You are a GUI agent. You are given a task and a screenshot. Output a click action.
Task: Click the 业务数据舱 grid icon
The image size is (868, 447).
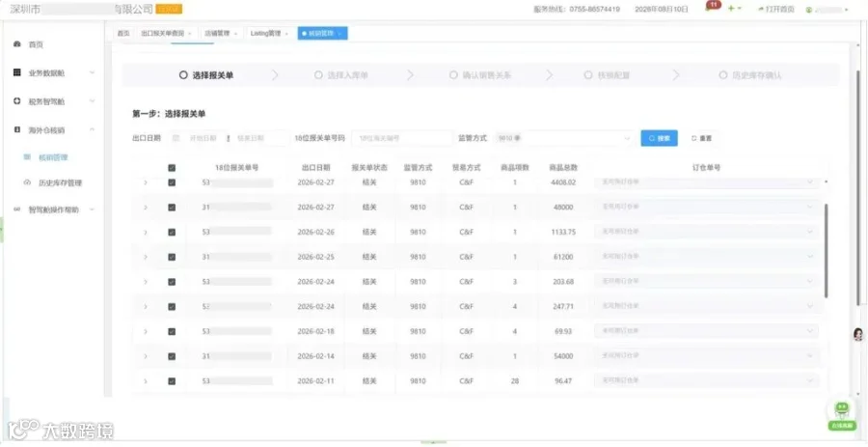(x=16, y=72)
